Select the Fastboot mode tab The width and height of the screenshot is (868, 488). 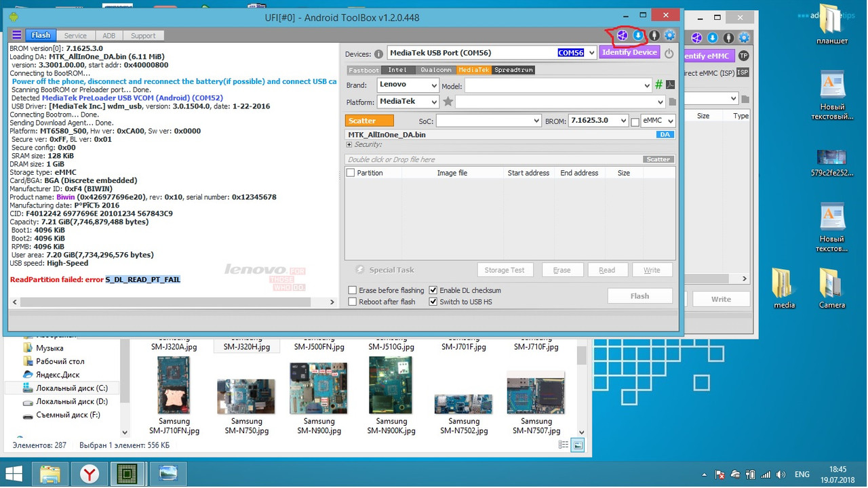coord(363,70)
